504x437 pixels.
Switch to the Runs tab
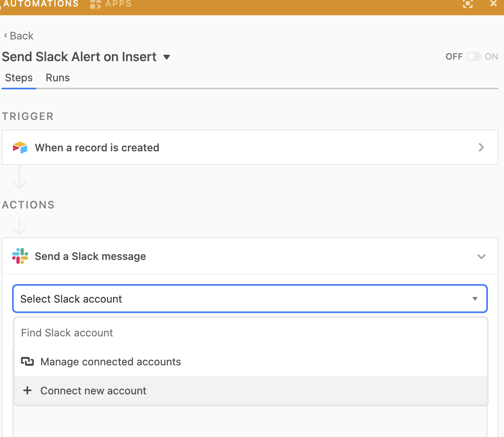[58, 78]
